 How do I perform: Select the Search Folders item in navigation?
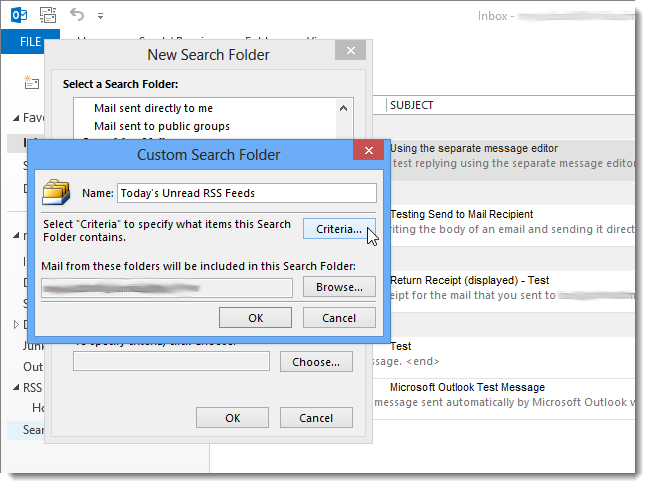coord(26,430)
